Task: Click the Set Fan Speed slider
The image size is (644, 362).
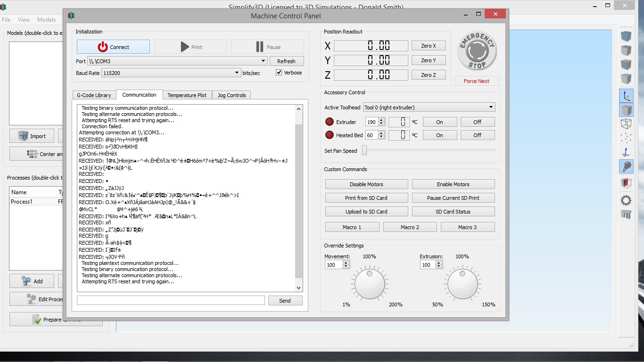Action: [x=429, y=151]
